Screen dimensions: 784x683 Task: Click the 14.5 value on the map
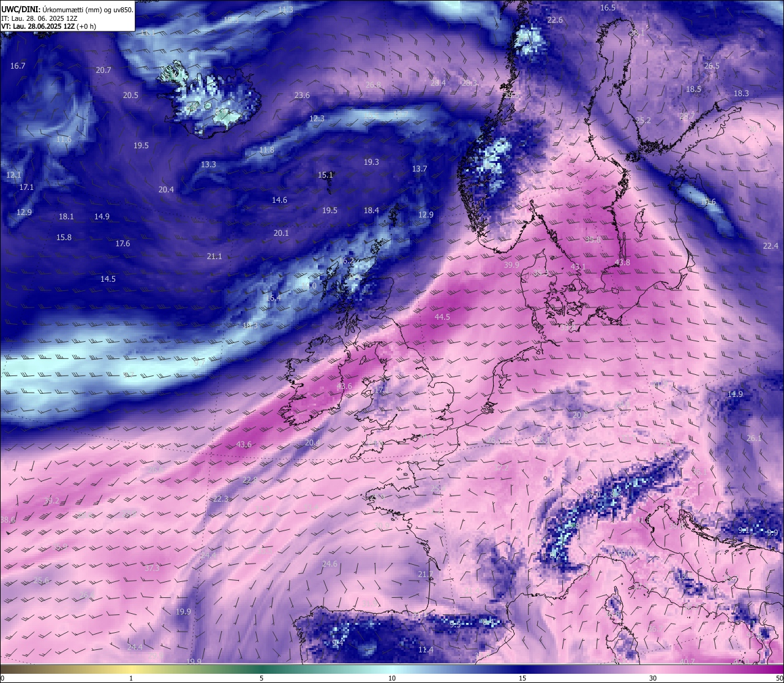[x=108, y=279]
